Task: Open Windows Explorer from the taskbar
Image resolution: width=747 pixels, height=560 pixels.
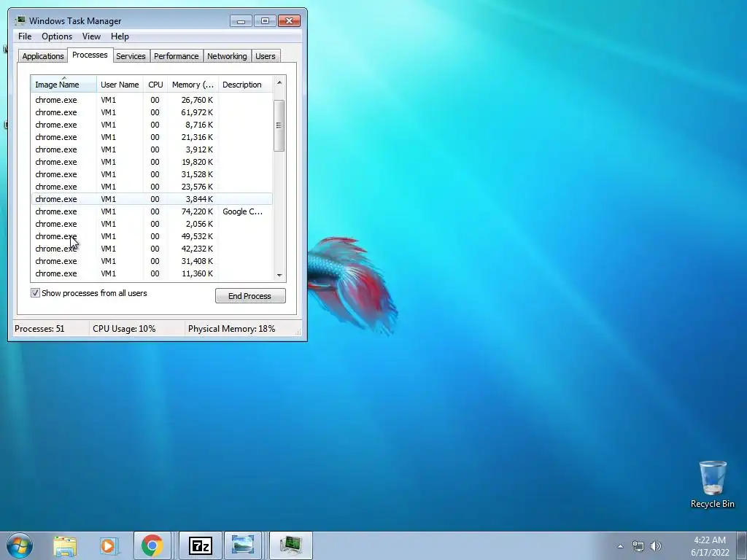Action: pos(65,546)
